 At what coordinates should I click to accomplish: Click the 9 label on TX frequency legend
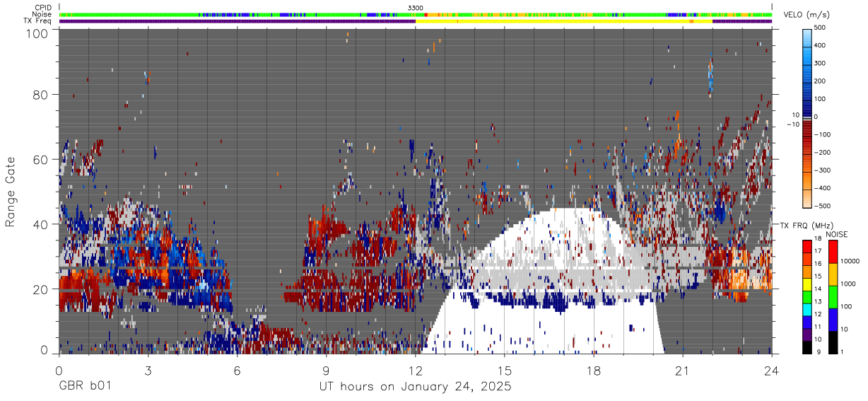(818, 354)
